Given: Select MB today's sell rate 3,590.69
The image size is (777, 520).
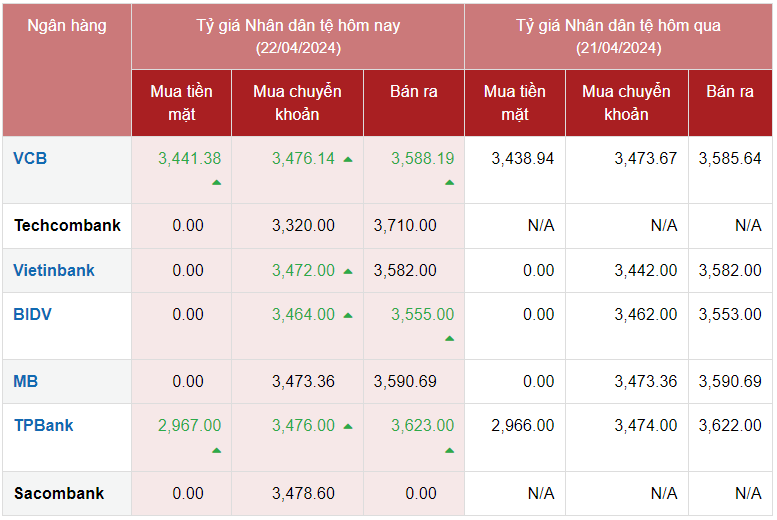Looking at the screenshot, I should (x=405, y=381).
